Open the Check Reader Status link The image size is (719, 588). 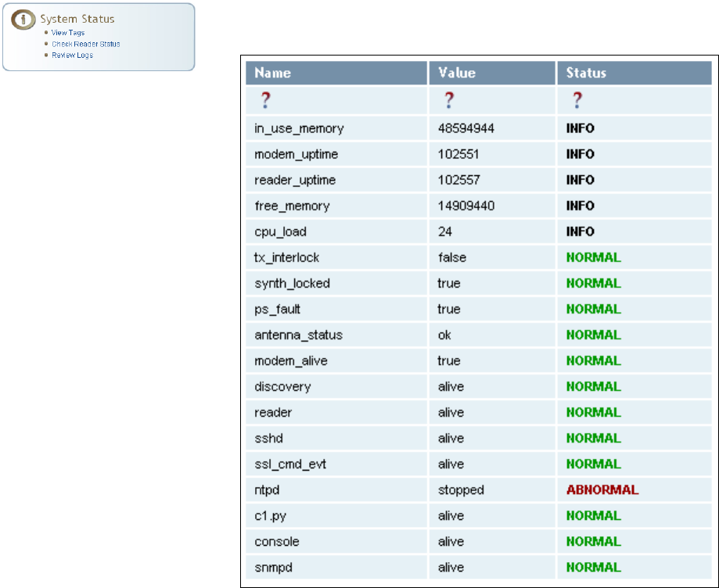[x=86, y=44]
